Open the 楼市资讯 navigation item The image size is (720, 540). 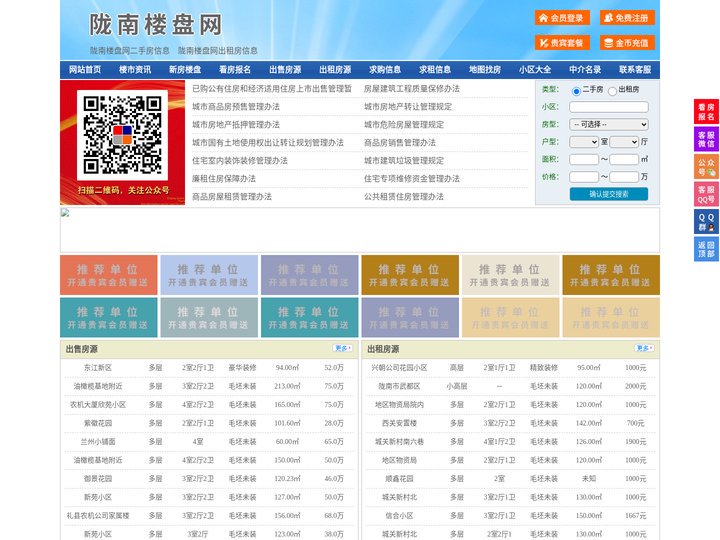[135, 70]
